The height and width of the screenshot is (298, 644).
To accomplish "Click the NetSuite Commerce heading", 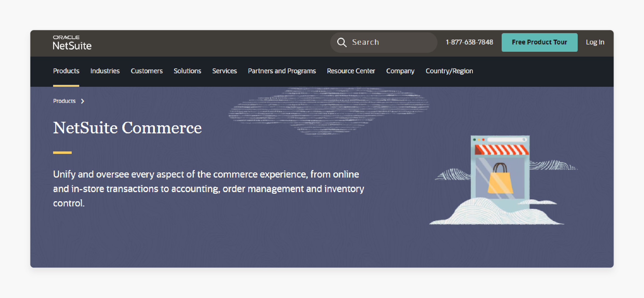I will pyautogui.click(x=127, y=128).
